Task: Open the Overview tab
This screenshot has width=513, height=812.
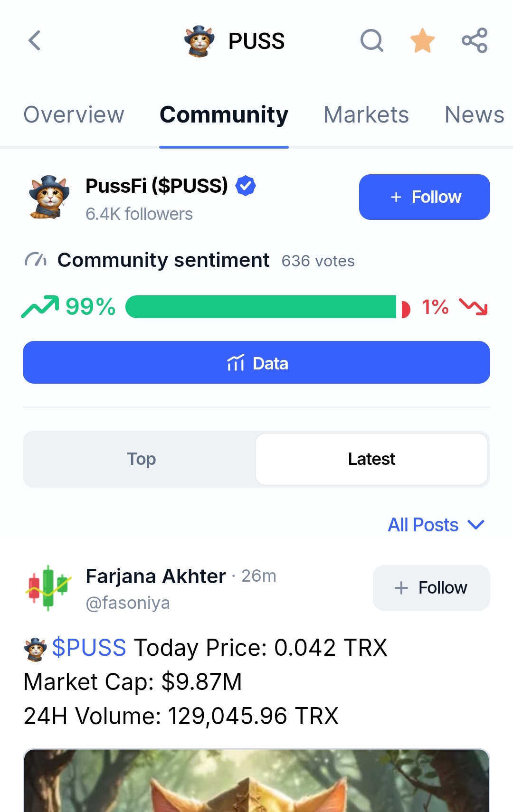Action: (74, 115)
